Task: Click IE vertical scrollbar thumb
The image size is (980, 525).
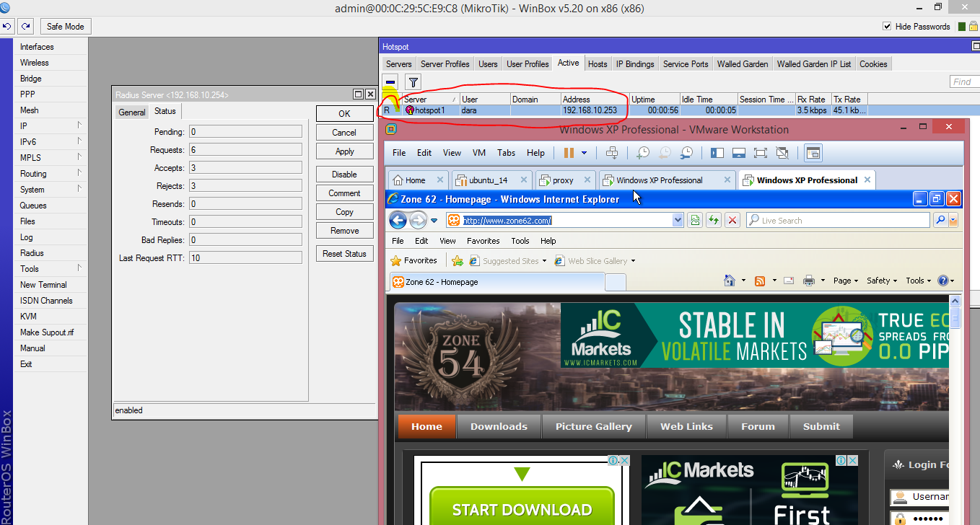Action: point(955,318)
